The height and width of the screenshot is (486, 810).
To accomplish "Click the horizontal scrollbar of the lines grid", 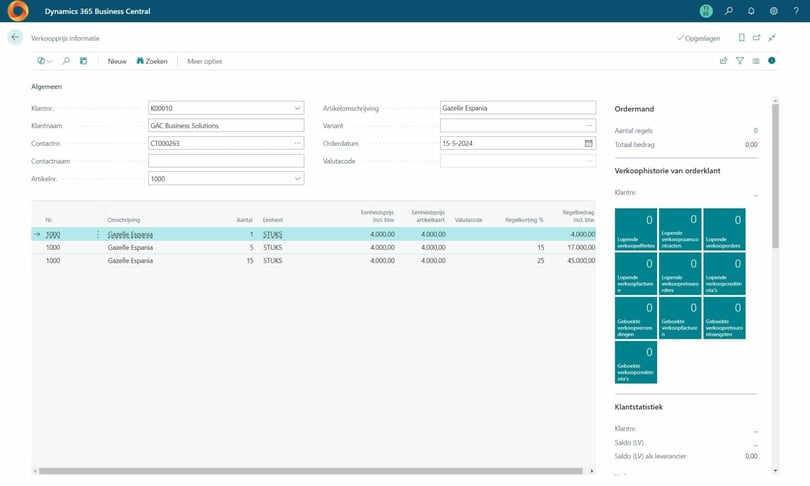I will [310, 471].
